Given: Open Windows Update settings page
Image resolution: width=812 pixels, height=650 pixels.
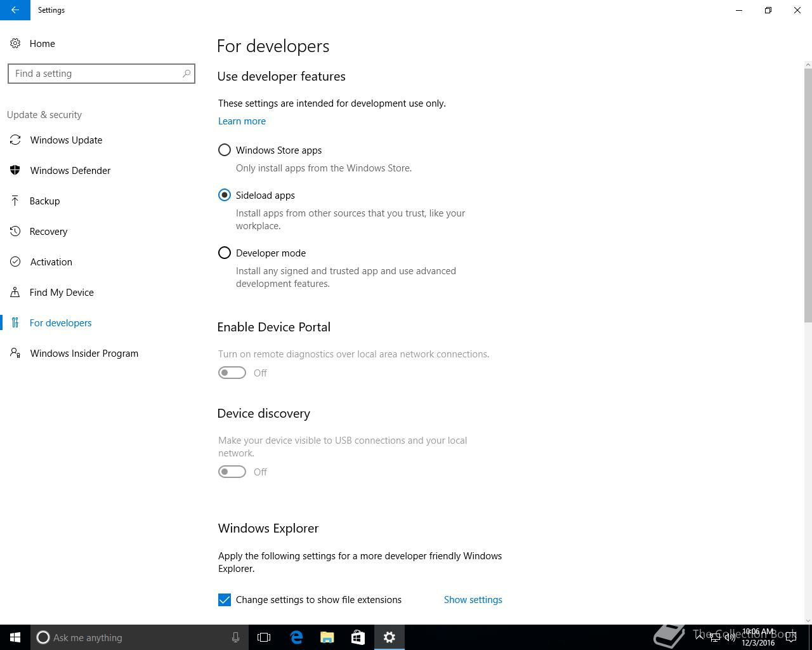Looking at the screenshot, I should [x=101, y=140].
